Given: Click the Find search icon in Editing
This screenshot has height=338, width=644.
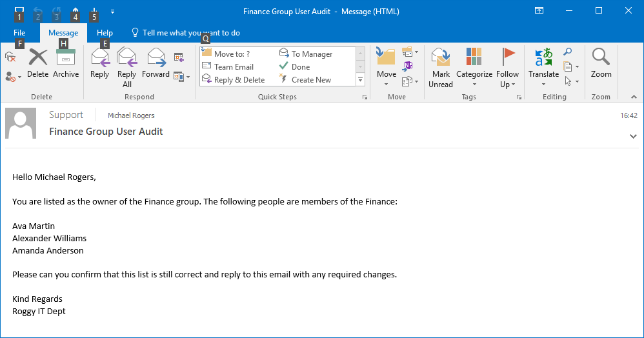Looking at the screenshot, I should (568, 52).
